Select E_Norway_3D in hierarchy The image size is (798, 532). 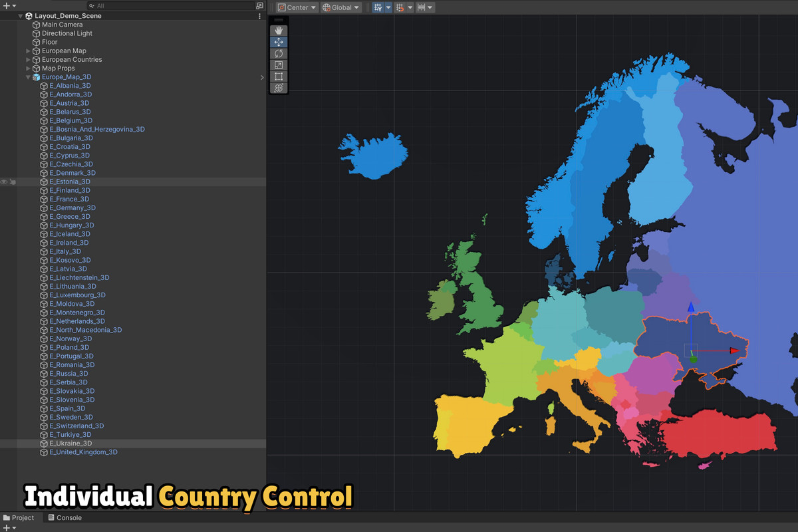point(70,338)
